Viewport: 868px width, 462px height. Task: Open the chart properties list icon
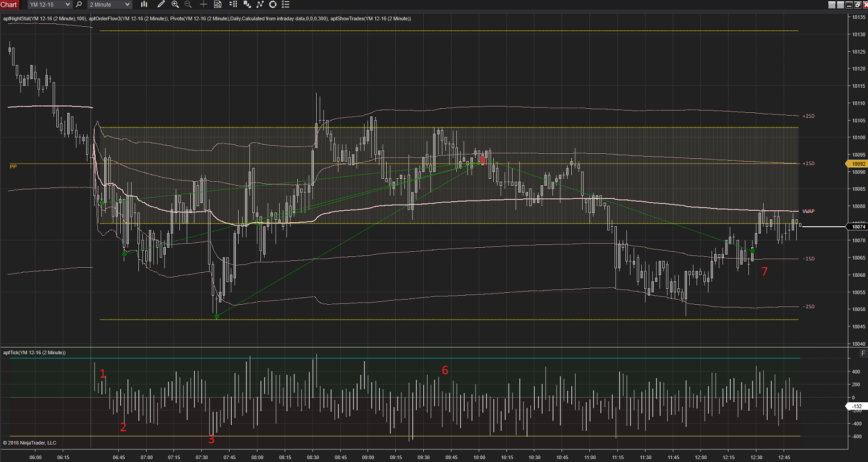[286, 5]
